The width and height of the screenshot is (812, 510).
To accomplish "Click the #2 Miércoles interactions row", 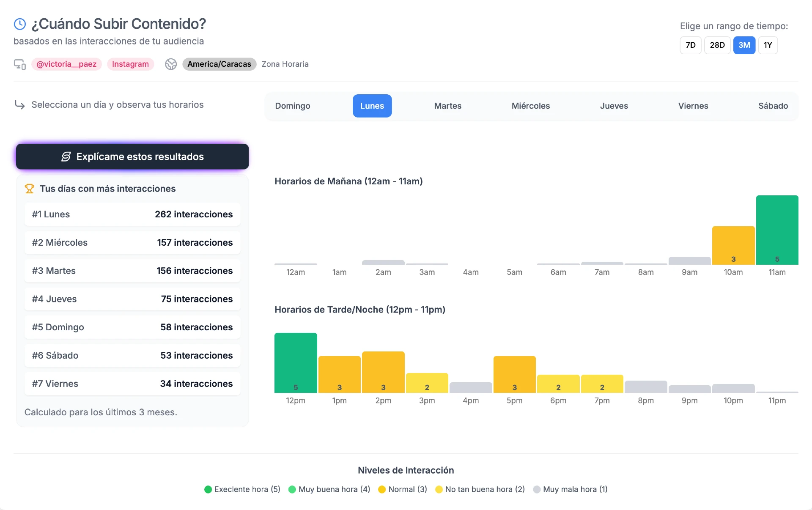I will point(132,243).
